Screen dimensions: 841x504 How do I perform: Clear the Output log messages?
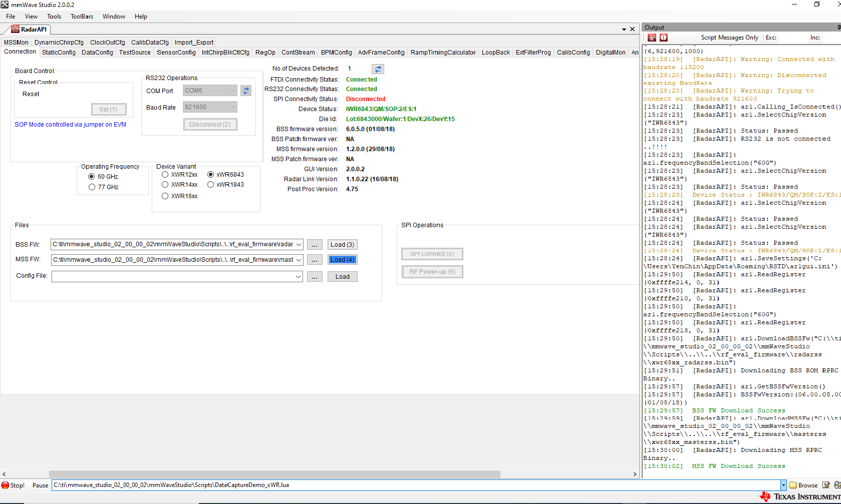point(651,38)
